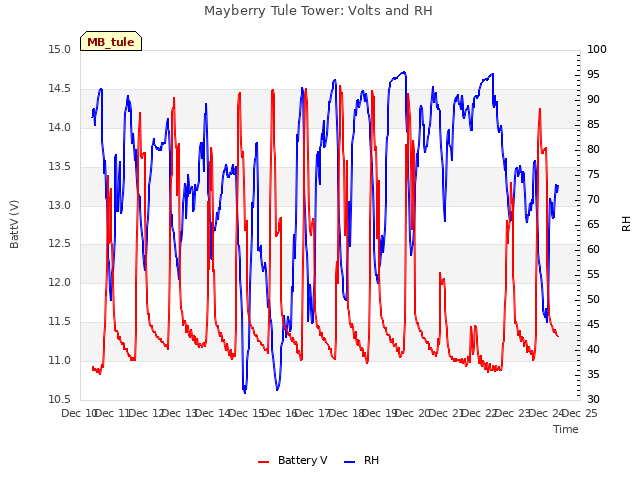Screen dimensions: 640x480
Task: Click the 11.5 left axis tick label
Action: (60, 322)
